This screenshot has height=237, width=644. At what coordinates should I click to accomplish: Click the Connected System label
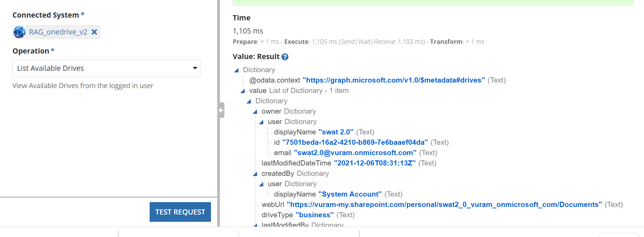(46, 15)
